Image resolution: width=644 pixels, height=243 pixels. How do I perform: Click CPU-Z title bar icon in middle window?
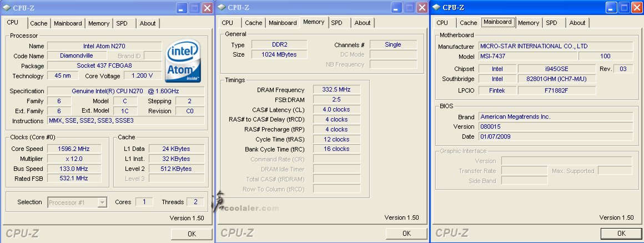tap(222, 7)
